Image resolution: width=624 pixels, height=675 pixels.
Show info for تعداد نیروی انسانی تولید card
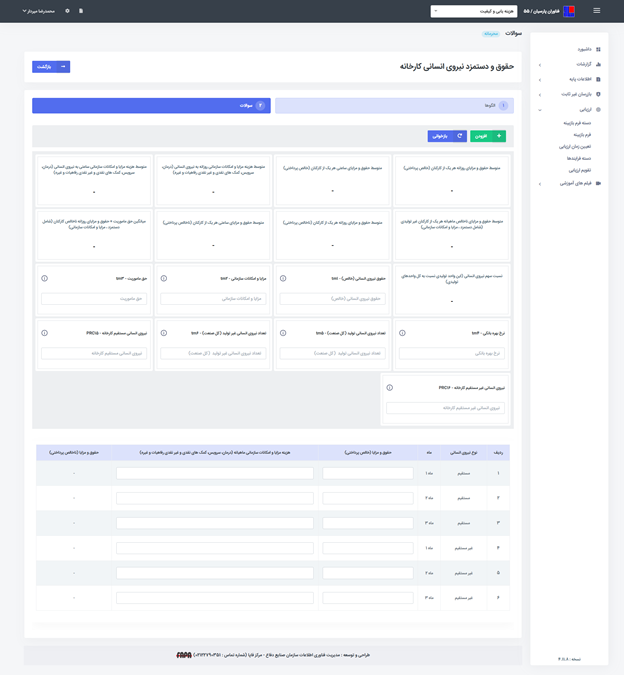pos(283,333)
